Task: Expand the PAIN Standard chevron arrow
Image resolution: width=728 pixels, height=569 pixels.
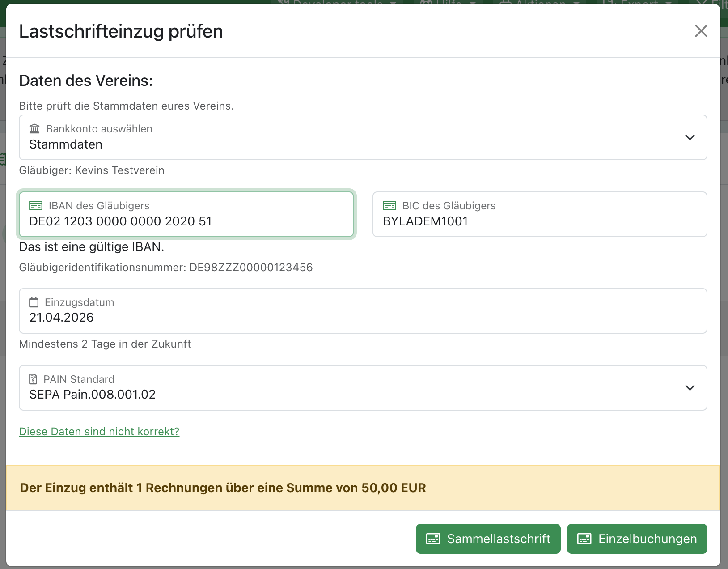Action: tap(690, 388)
